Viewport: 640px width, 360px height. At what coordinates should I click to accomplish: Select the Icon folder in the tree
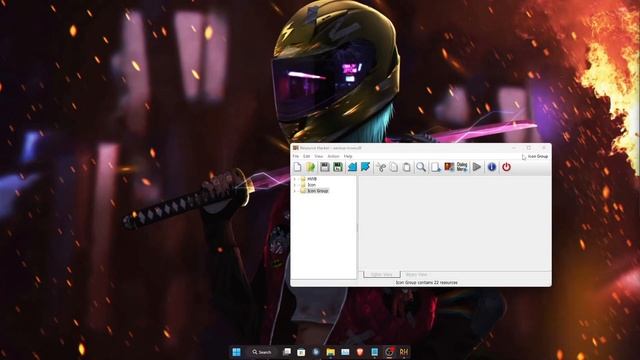311,185
